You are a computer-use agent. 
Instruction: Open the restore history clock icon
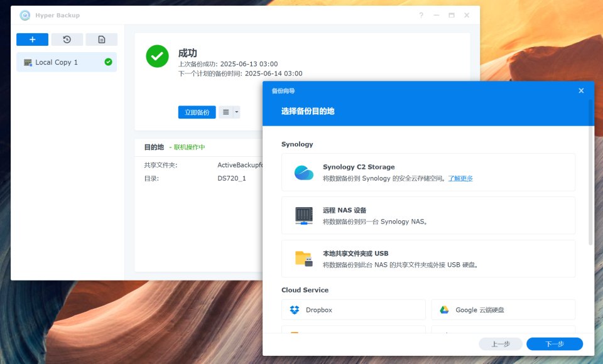(67, 40)
